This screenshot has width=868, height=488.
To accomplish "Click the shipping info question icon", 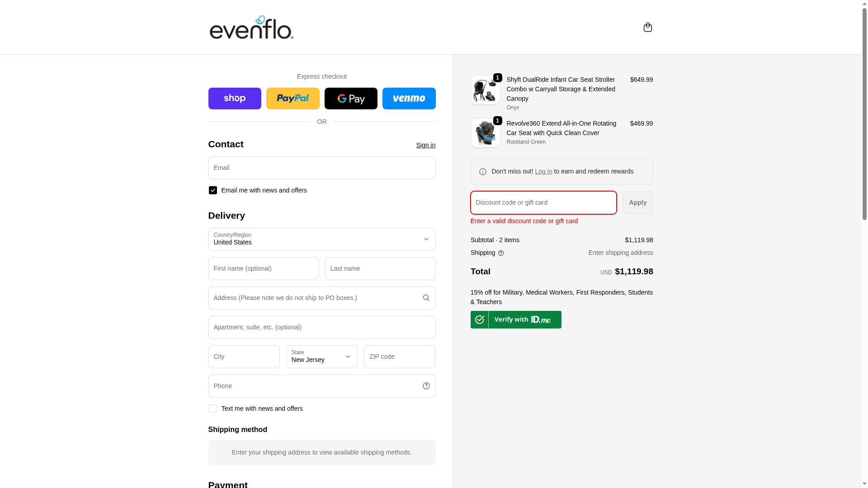I will click(501, 253).
